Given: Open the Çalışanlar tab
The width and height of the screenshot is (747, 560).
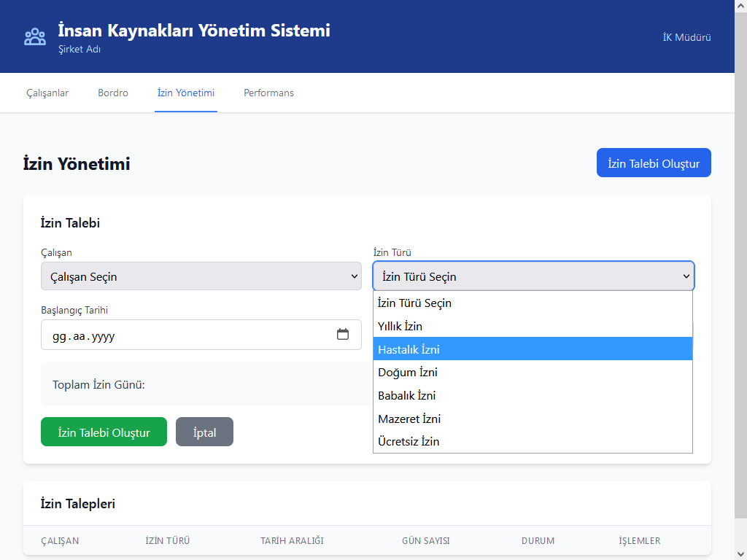Looking at the screenshot, I should 47,93.
